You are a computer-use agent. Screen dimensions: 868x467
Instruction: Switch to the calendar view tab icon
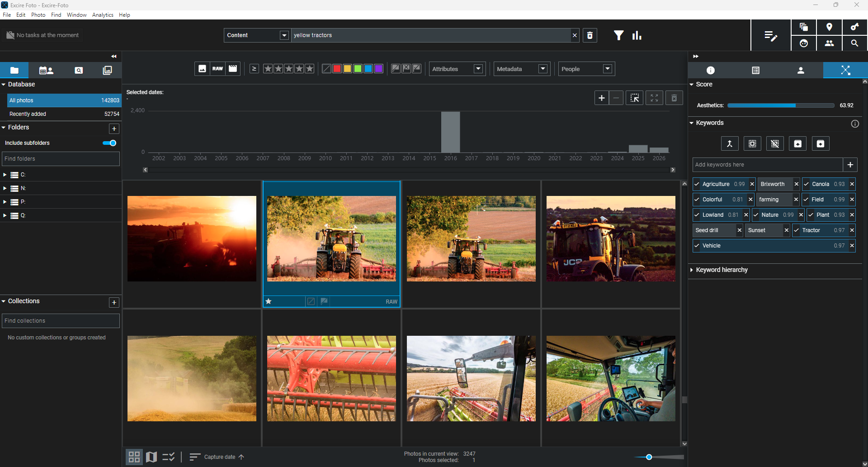[46, 70]
